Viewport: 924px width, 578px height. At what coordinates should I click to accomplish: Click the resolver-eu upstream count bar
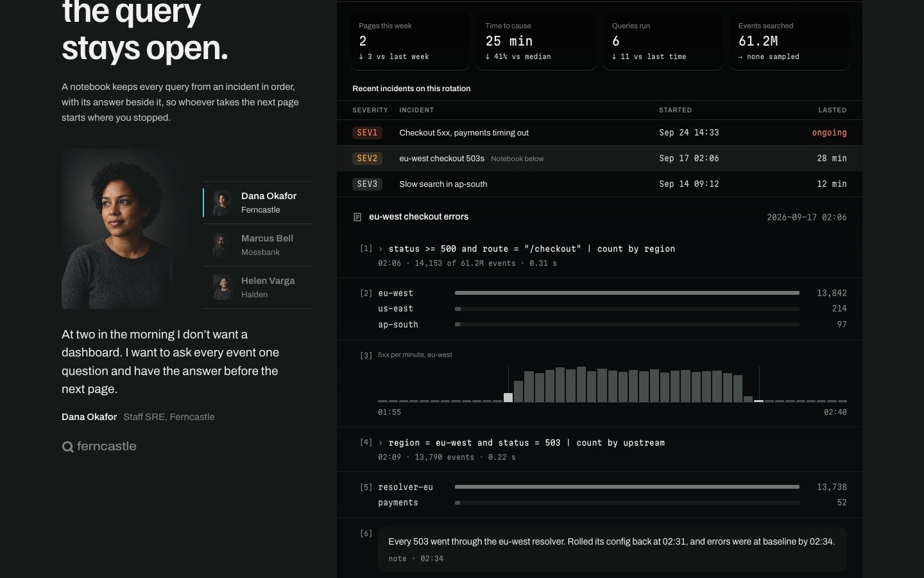(627, 487)
